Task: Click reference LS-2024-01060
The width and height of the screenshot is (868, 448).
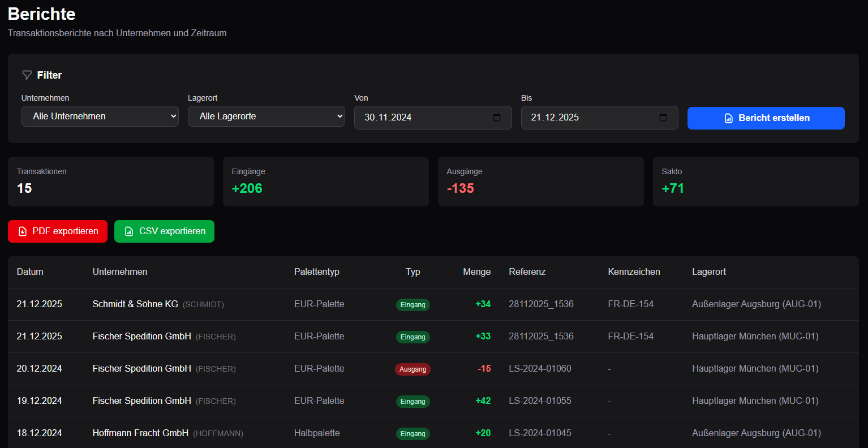Action: tap(540, 369)
